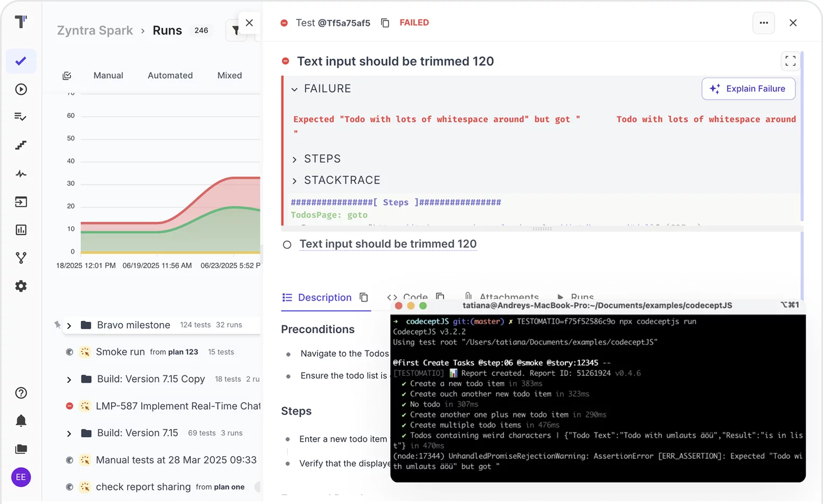Image resolution: width=823 pixels, height=504 pixels.
Task: Select the Description tab
Action: pos(324,297)
